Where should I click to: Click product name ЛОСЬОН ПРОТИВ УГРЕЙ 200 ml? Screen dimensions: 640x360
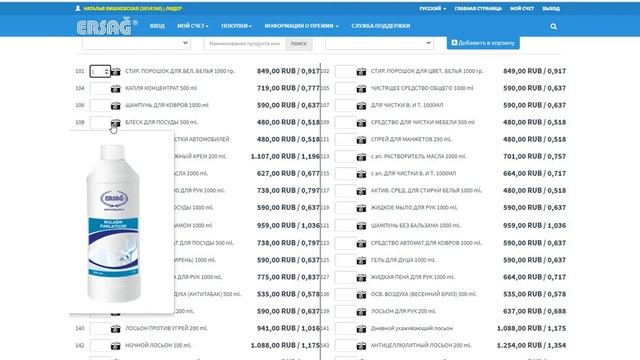[x=167, y=329]
